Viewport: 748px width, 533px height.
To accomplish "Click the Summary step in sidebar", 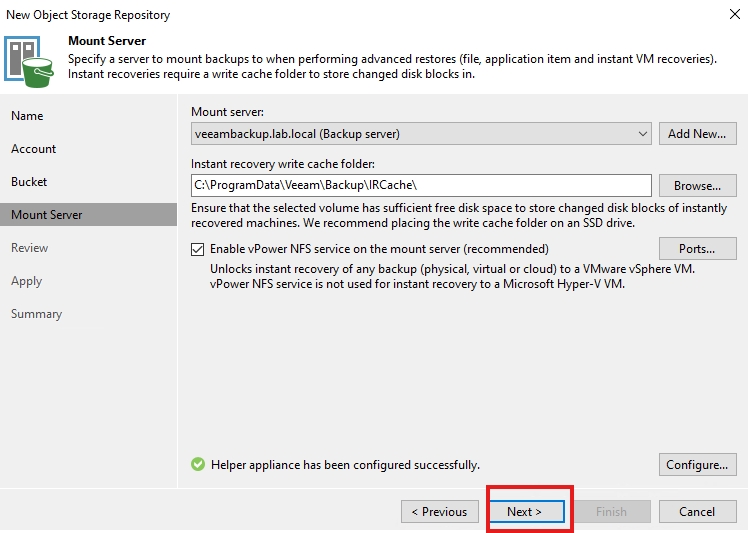I will (x=37, y=314).
